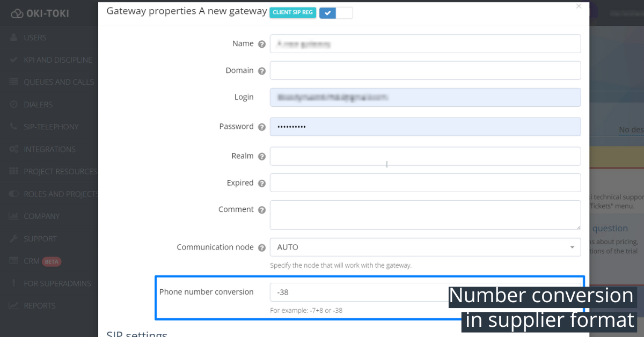644x337 pixels.
Task: Open the SIP-Telephony menu
Action: (x=51, y=127)
